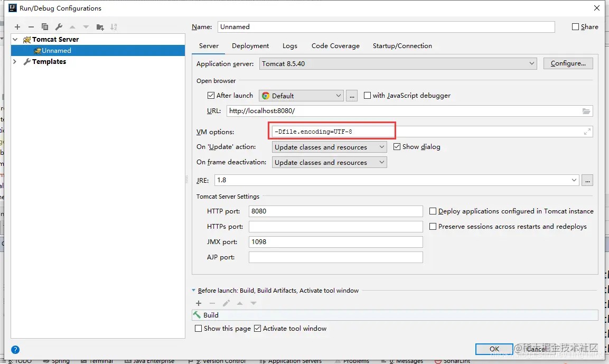Viewport: 609px width, 364px height.
Task: Move configuration up in the list toolbar
Action: (72, 27)
